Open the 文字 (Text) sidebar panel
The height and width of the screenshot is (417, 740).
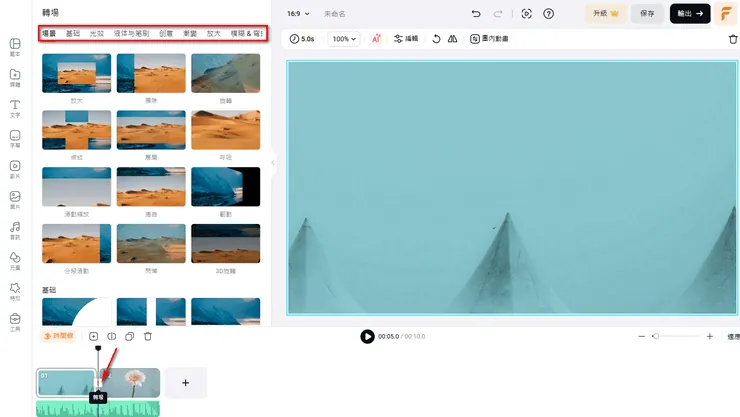click(x=15, y=108)
